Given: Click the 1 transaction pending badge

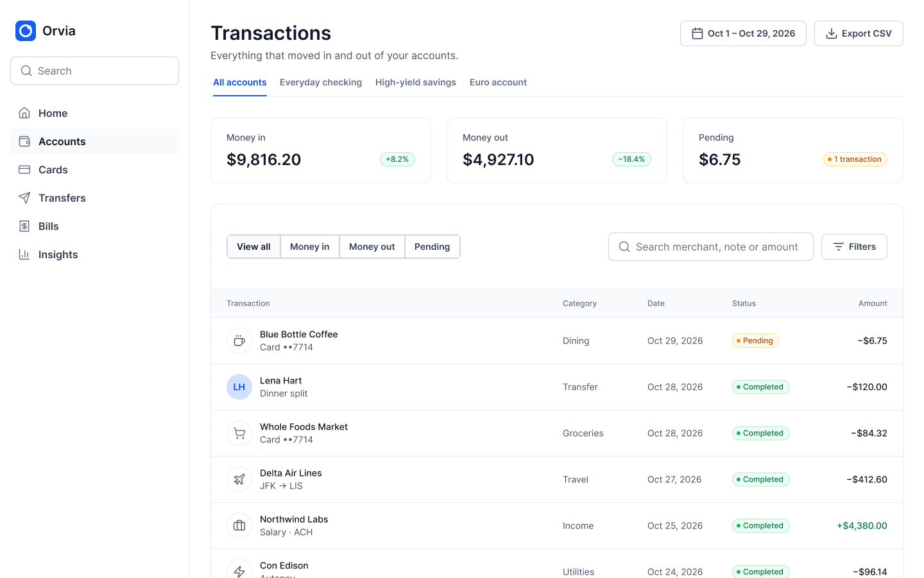Looking at the screenshot, I should coord(855,159).
